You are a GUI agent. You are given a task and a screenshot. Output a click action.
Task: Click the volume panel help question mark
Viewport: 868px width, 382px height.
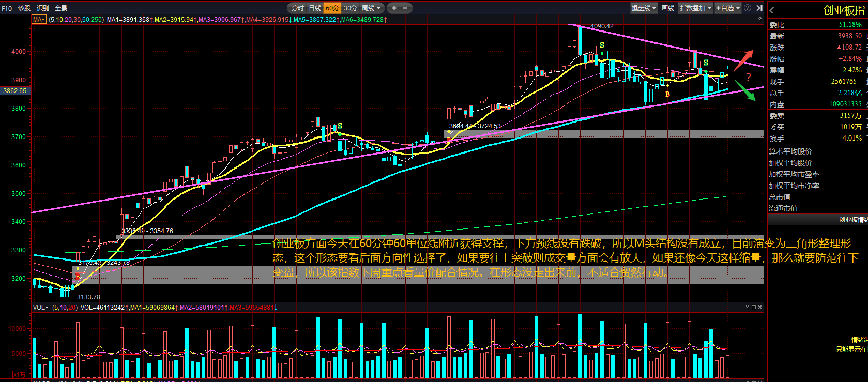click(747, 307)
